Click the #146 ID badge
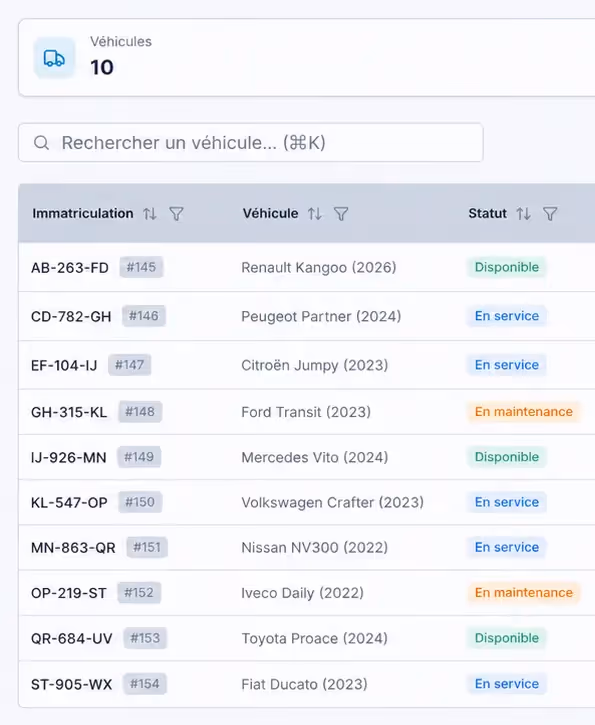 (x=143, y=316)
